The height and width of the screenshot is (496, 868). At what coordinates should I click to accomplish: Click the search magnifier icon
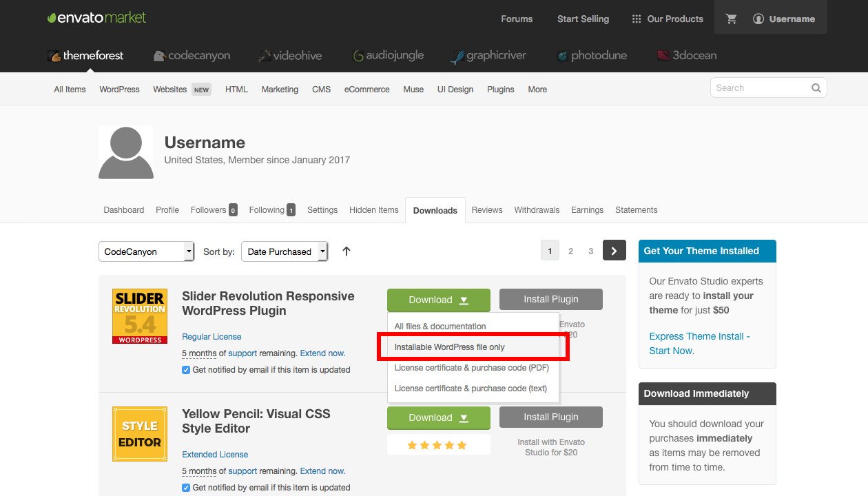[x=816, y=88]
